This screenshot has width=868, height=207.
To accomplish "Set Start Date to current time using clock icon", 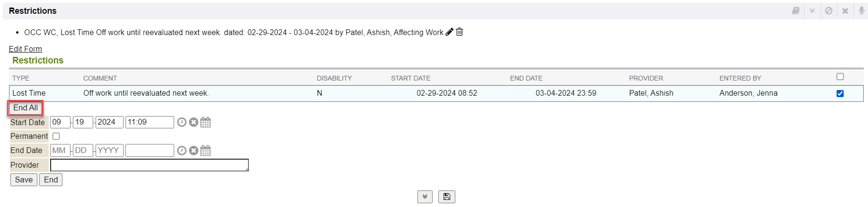I will click(x=182, y=122).
